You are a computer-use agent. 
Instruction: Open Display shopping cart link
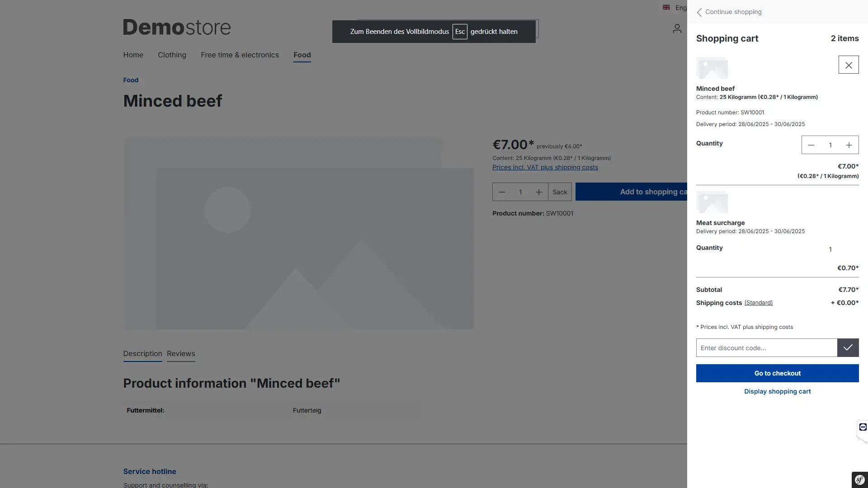778,391
